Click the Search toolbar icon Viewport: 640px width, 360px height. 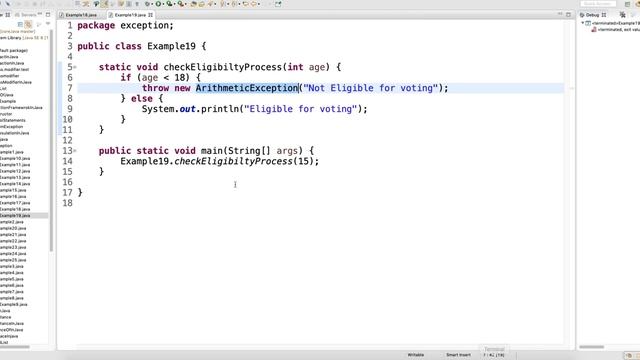click(210, 4)
